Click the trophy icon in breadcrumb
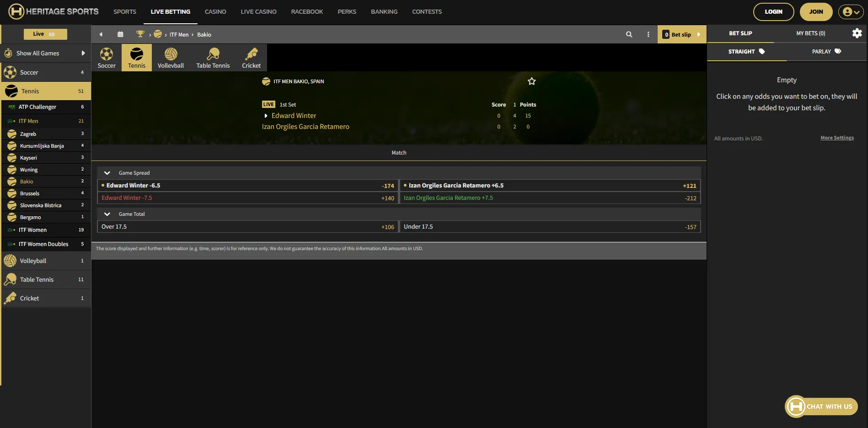Image resolution: width=868 pixels, height=428 pixels. point(140,34)
